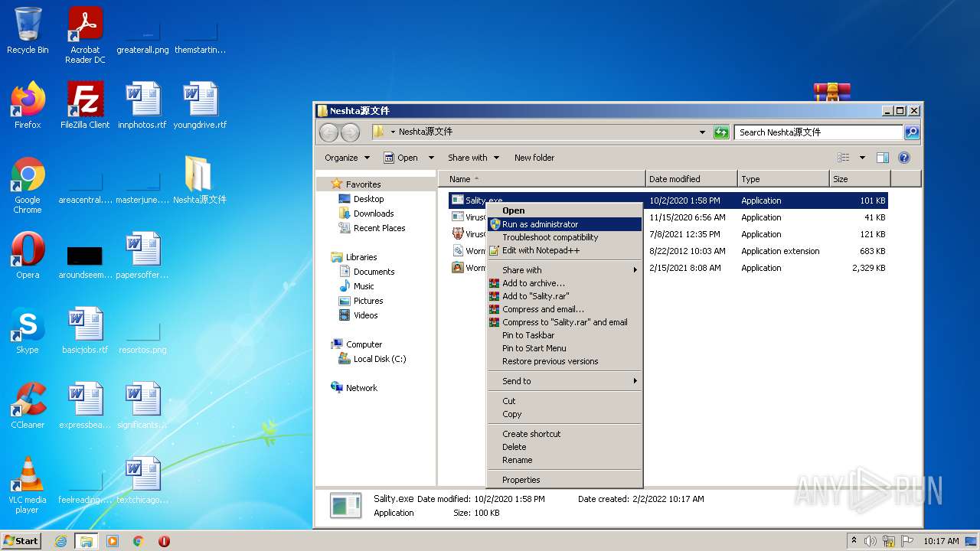Open Skype desktop shortcut

pyautogui.click(x=28, y=331)
